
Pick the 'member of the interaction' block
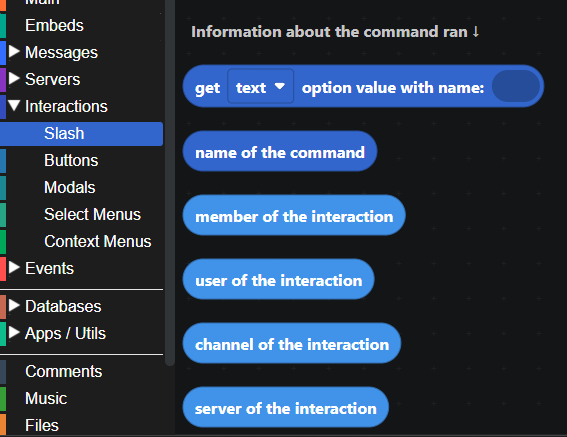click(294, 215)
